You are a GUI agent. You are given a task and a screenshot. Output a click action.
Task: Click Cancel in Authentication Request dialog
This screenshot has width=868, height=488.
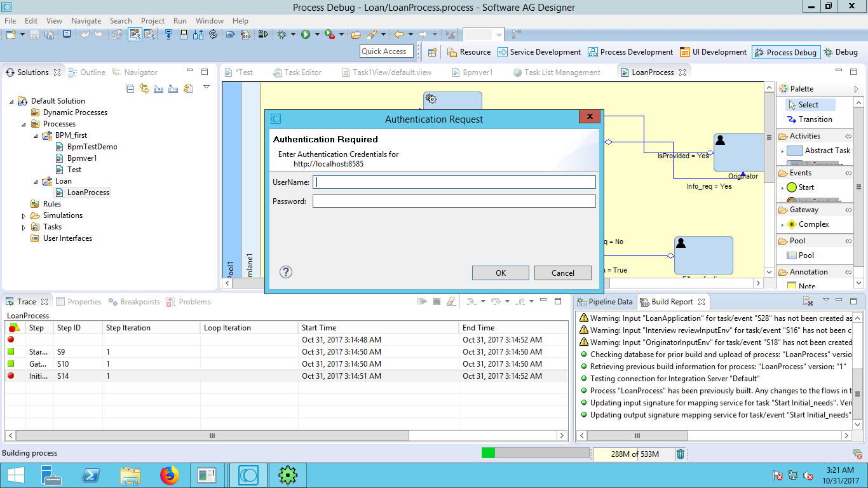coord(563,273)
